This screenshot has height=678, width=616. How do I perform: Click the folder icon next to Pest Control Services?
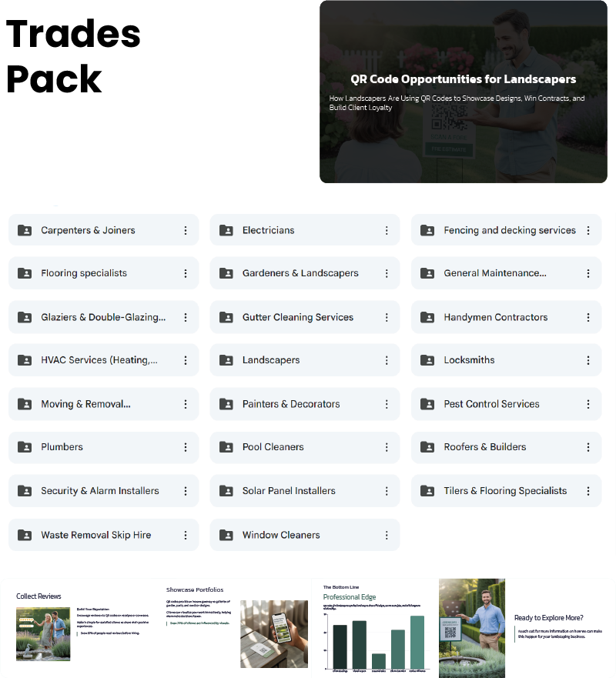click(x=427, y=404)
